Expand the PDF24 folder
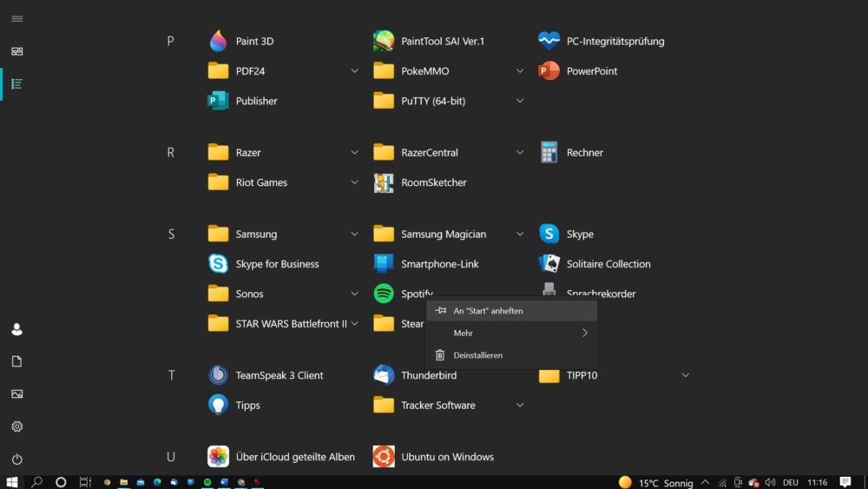 [354, 71]
